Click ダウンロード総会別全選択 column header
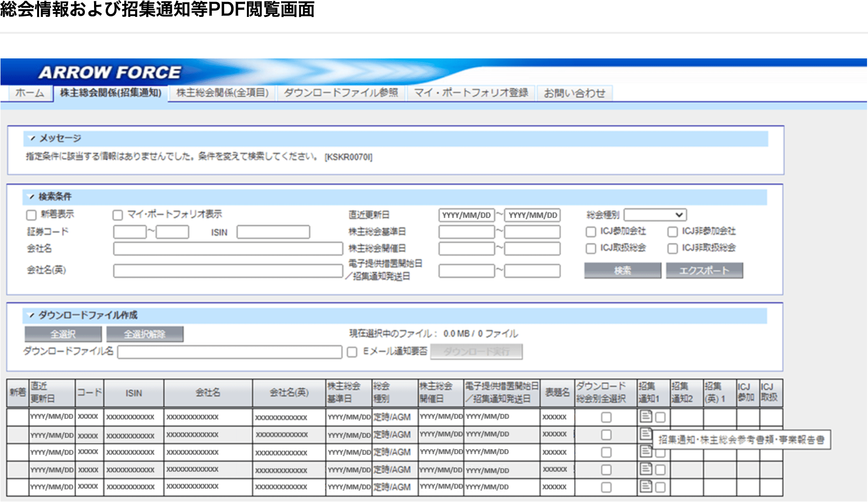This screenshot has height=502, width=868. (x=606, y=393)
